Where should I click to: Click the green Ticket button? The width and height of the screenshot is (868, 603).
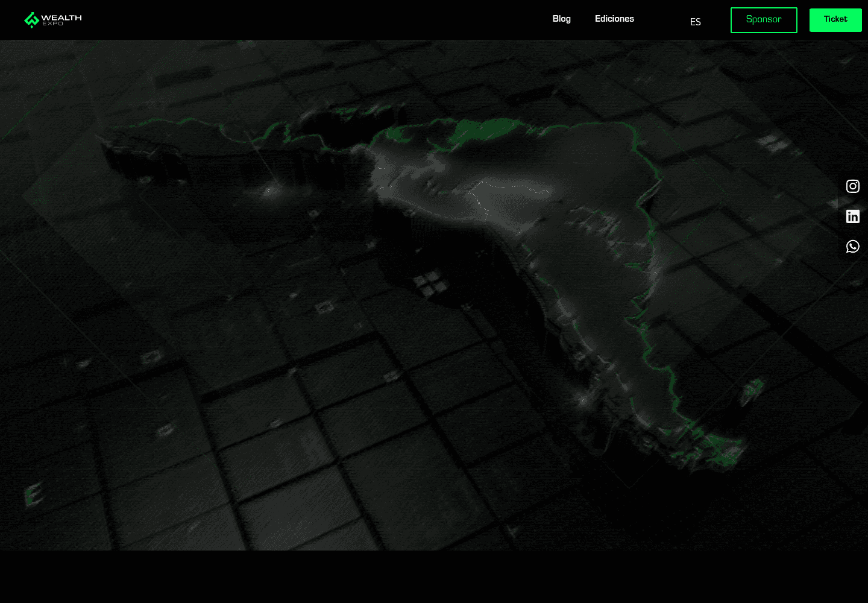click(835, 20)
